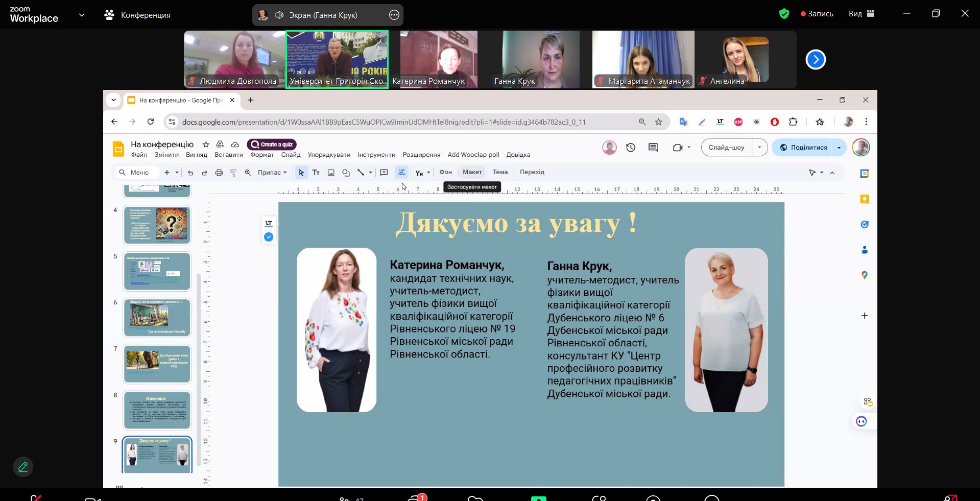This screenshot has width=980, height=501.
Task: Click the LanguageTool icon in Slides toolbar
Action: point(402,173)
